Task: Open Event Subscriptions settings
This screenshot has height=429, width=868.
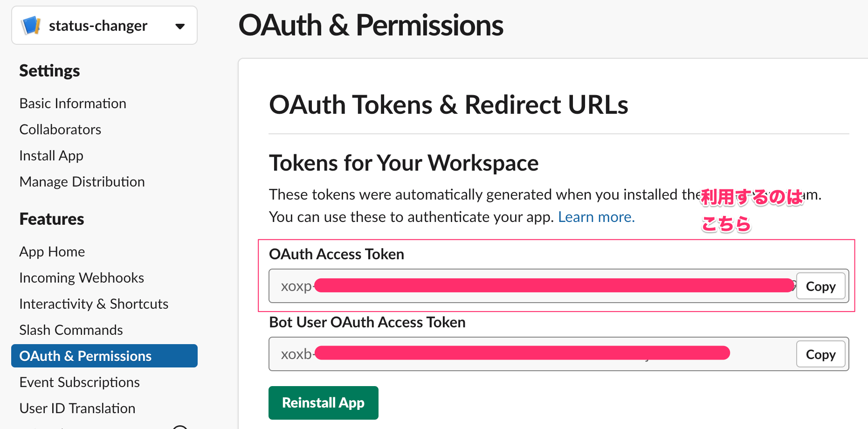Action: tap(79, 382)
